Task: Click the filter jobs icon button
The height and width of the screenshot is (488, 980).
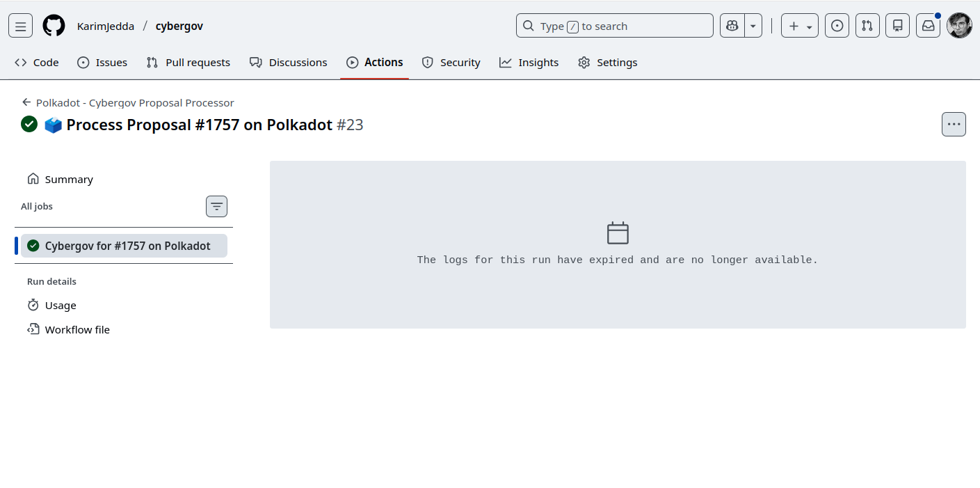Action: (x=216, y=207)
